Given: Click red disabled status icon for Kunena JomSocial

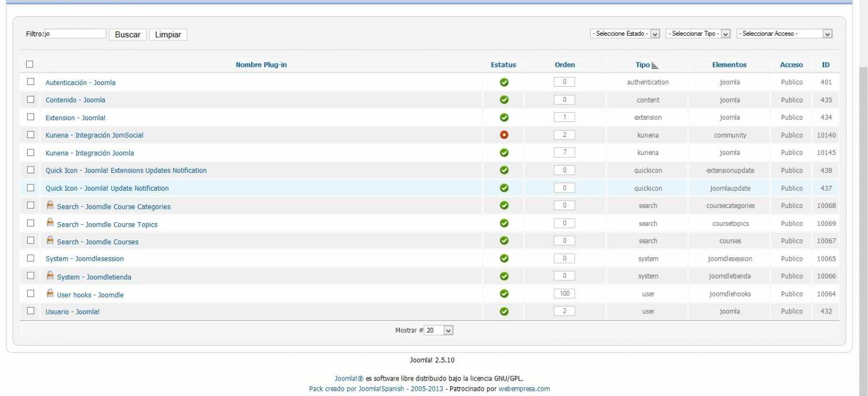Looking at the screenshot, I should click(x=504, y=135).
